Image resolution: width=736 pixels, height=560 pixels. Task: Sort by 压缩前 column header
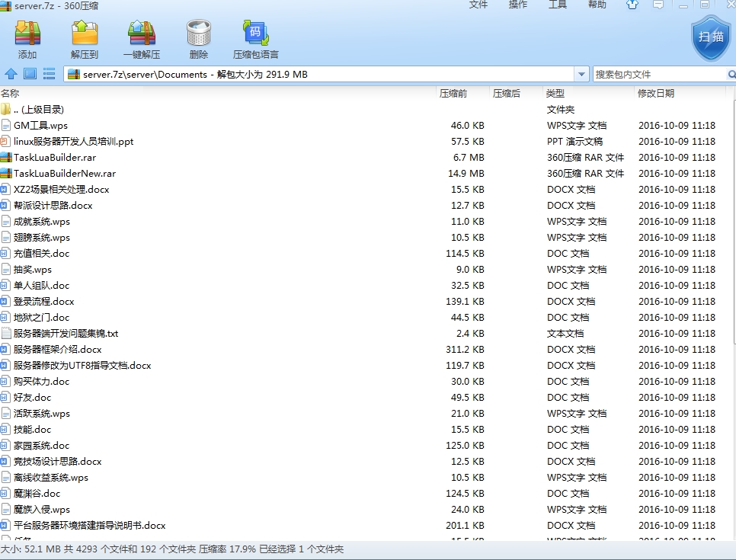pyautogui.click(x=453, y=94)
